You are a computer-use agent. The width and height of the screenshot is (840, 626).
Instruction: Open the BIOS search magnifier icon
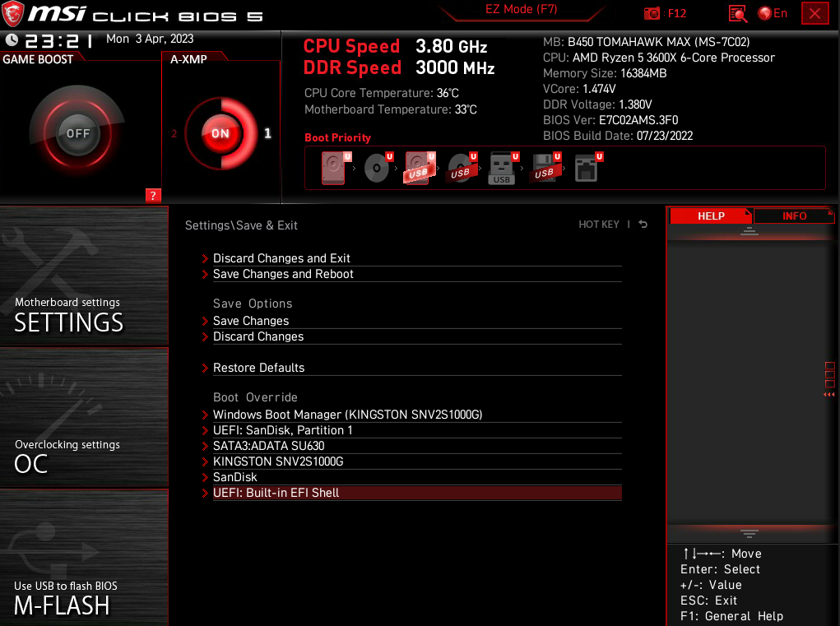(738, 13)
